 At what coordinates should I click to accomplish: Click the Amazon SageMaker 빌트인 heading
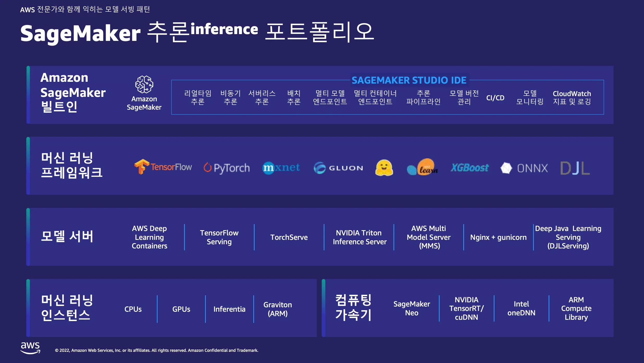73,92
